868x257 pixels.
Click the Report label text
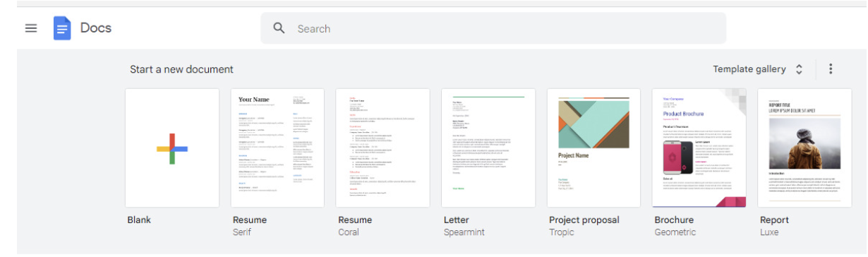tap(774, 220)
